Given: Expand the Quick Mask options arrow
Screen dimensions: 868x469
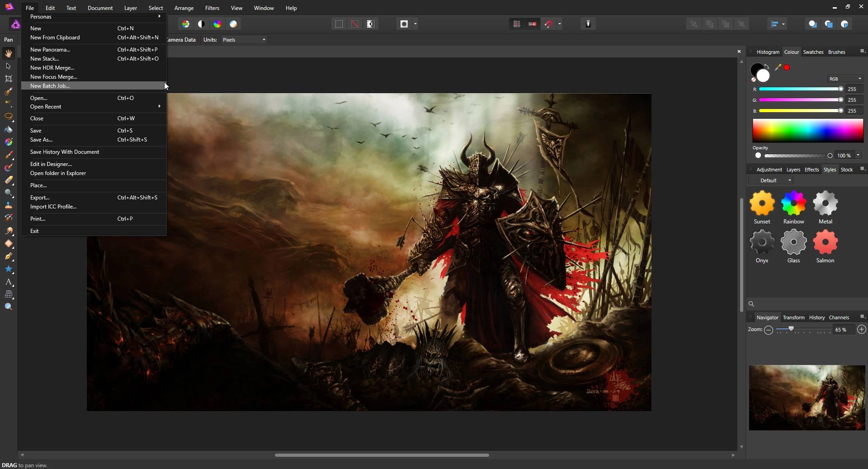Looking at the screenshot, I should [415, 24].
